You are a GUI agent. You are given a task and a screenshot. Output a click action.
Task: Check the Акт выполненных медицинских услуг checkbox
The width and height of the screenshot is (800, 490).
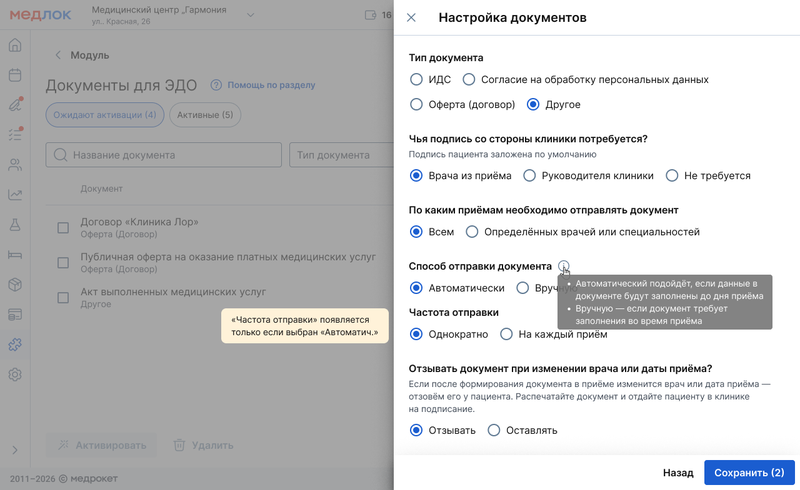click(63, 298)
